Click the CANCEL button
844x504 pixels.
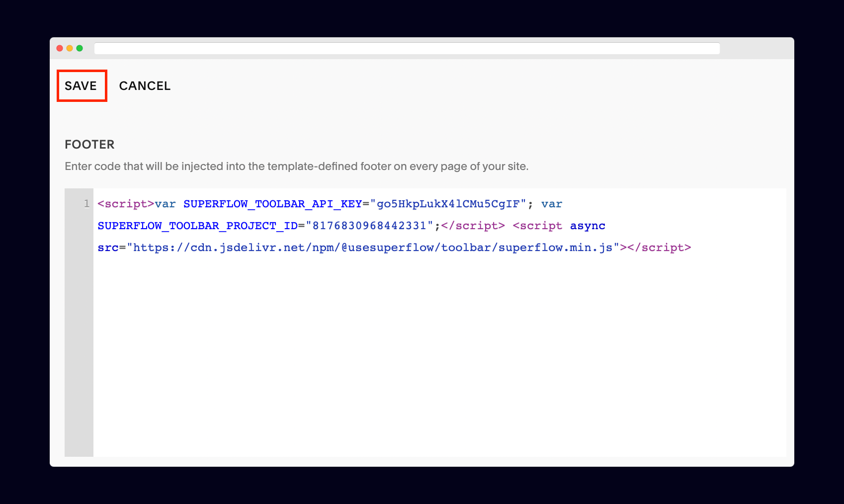tap(145, 86)
